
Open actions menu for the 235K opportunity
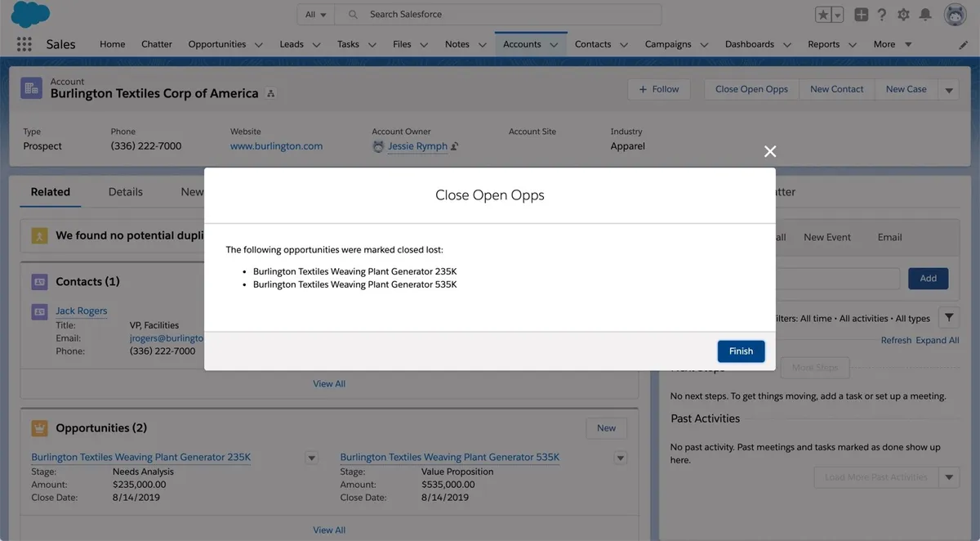(x=311, y=458)
